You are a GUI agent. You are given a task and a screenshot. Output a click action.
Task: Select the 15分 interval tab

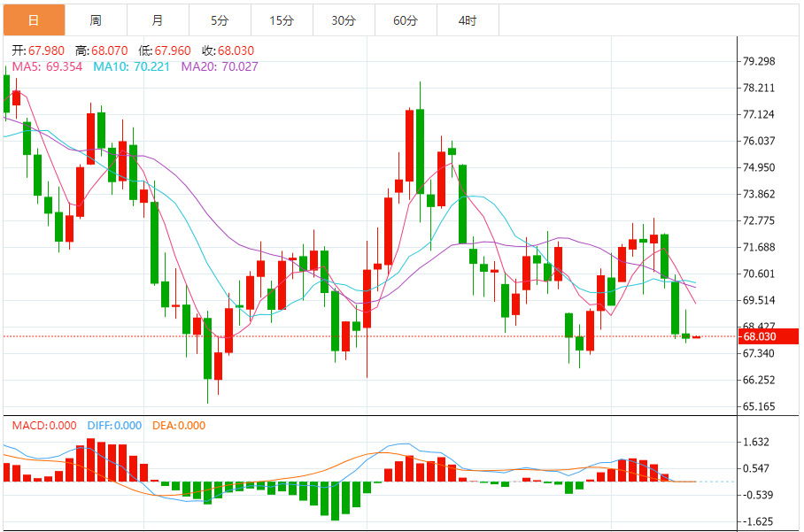282,20
